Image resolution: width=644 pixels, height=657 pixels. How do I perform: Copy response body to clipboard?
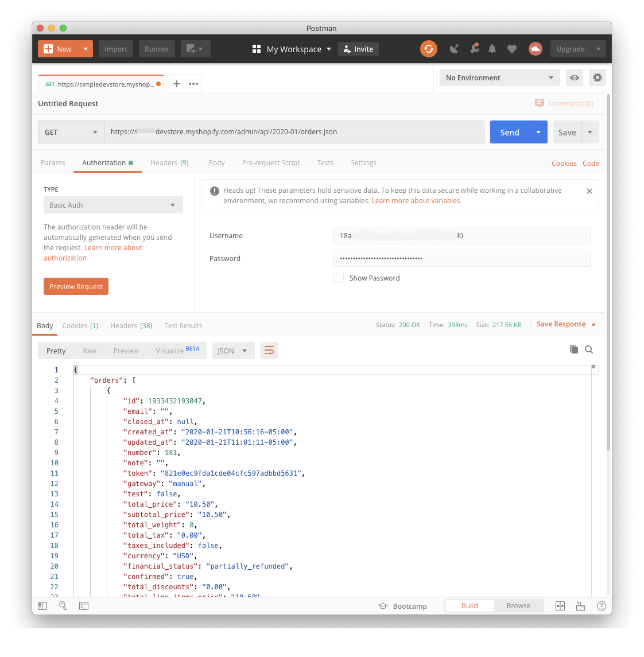tap(573, 349)
